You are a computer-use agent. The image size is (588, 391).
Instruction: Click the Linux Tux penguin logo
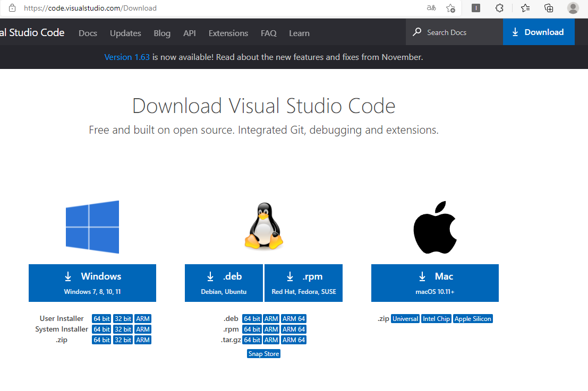263,226
